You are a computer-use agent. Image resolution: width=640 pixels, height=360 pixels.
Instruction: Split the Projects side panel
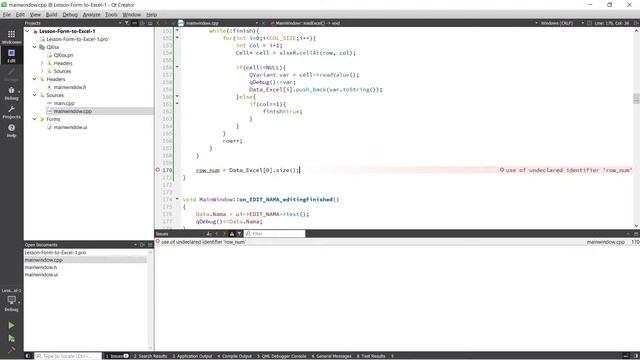[142, 23]
